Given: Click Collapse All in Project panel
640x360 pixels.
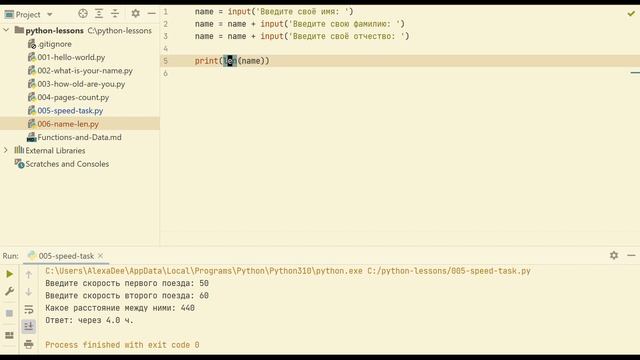Looking at the screenshot, I should pyautogui.click(x=115, y=14).
